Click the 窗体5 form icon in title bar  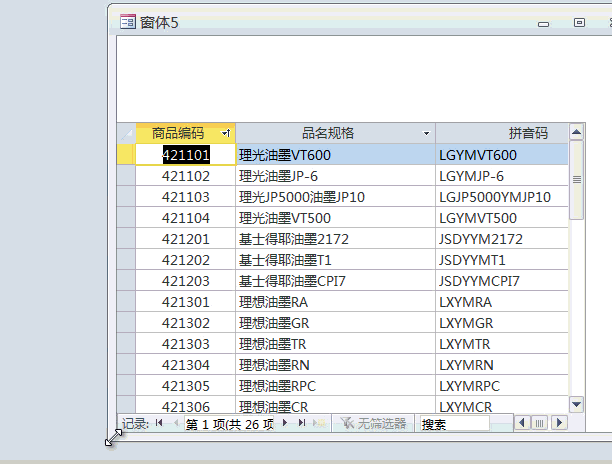[x=128, y=22]
